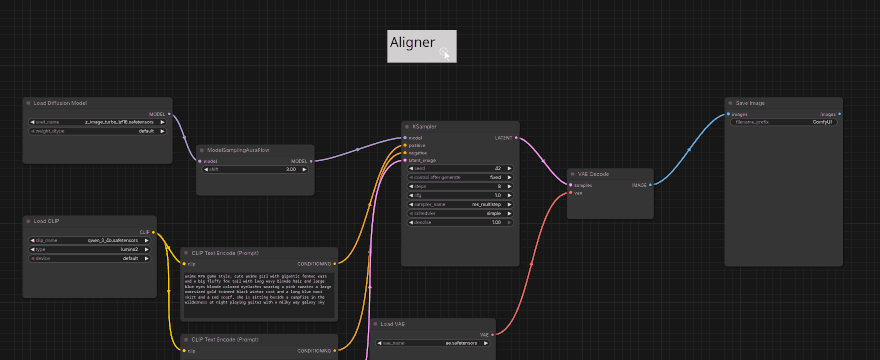Click the red VAE link midpoint marker
880x360 pixels.
point(531,263)
